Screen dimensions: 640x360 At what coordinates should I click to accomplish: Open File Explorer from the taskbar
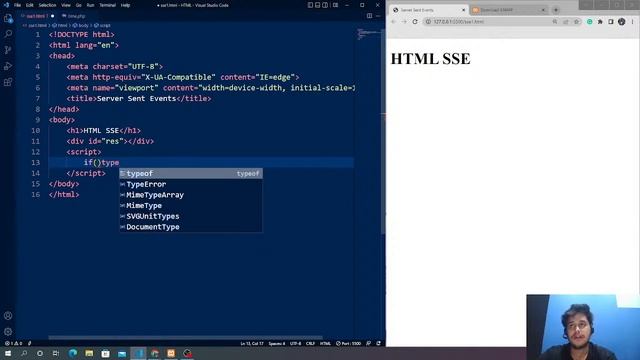(89, 353)
